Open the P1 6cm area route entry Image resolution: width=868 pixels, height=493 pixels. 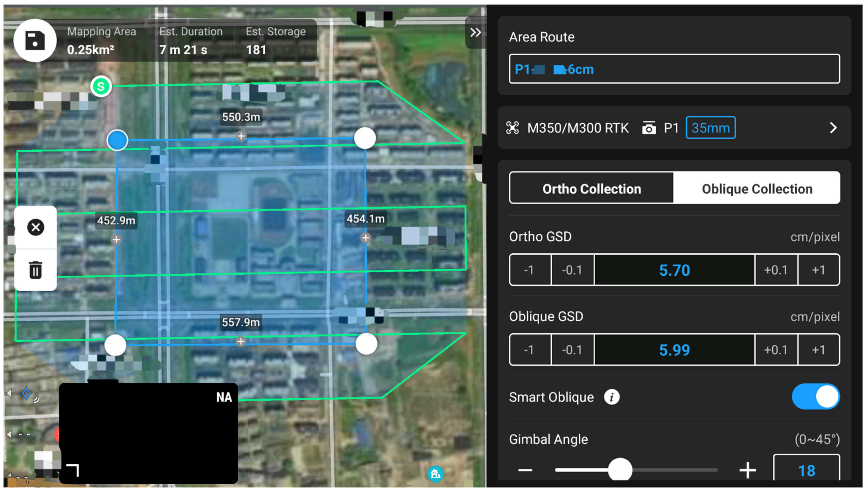pos(674,69)
